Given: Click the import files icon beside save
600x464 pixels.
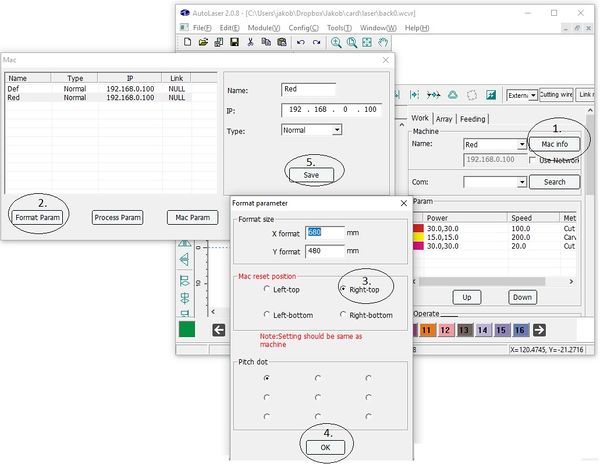Looking at the screenshot, I should (x=219, y=42).
